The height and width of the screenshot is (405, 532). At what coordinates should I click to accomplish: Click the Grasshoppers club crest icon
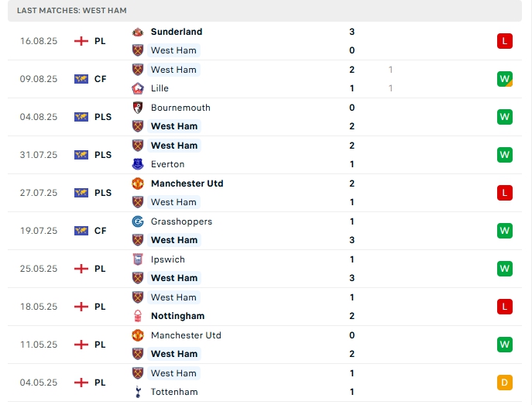click(138, 221)
